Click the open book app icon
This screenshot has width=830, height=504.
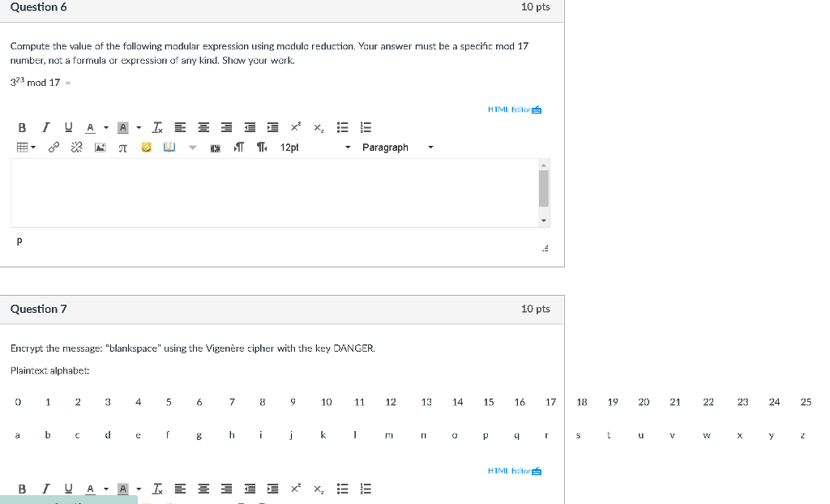(x=169, y=147)
